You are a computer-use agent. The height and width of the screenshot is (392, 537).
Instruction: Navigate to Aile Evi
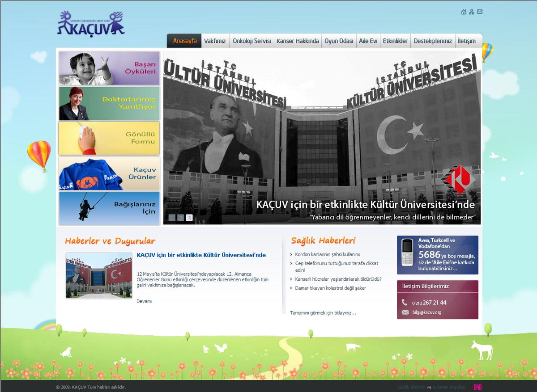(368, 41)
